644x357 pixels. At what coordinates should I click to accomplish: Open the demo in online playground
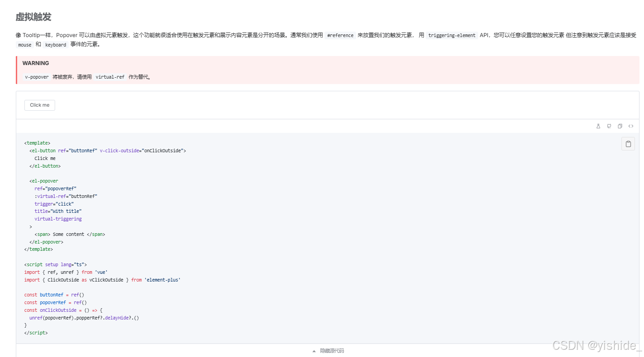598,126
